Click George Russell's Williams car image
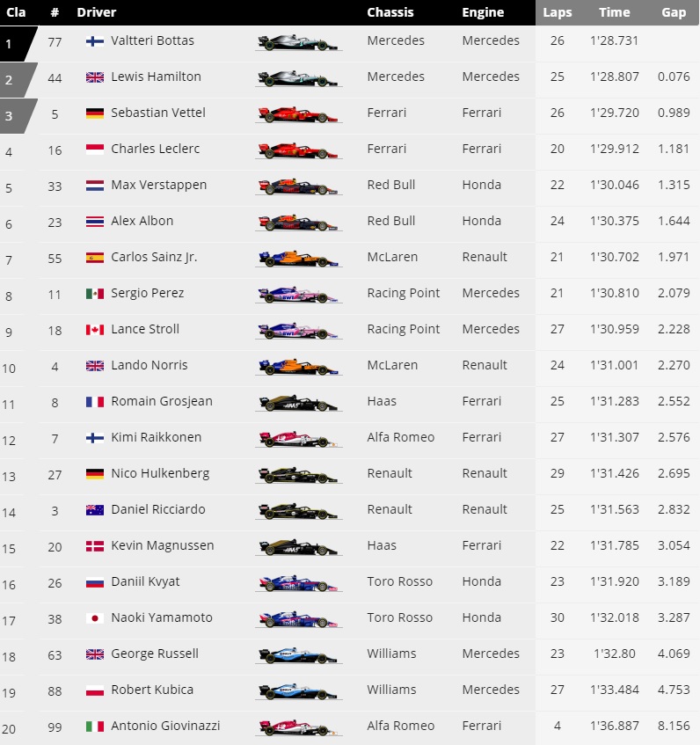700x745 pixels. click(298, 655)
